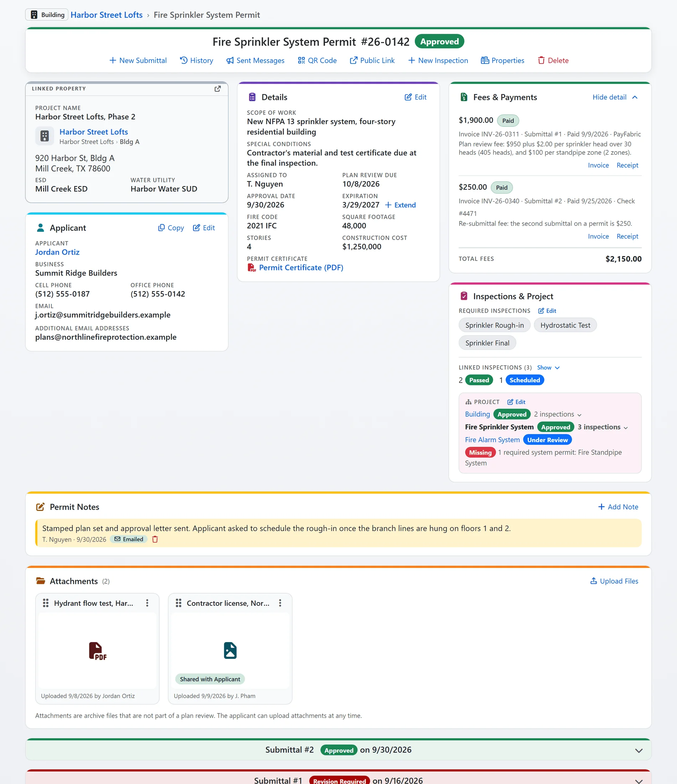677x784 pixels.
Task: Show the linked inspections list
Action: [x=548, y=368]
